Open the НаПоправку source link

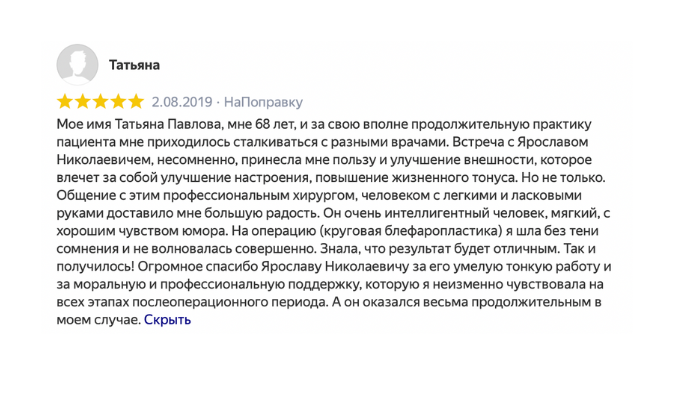263,102
